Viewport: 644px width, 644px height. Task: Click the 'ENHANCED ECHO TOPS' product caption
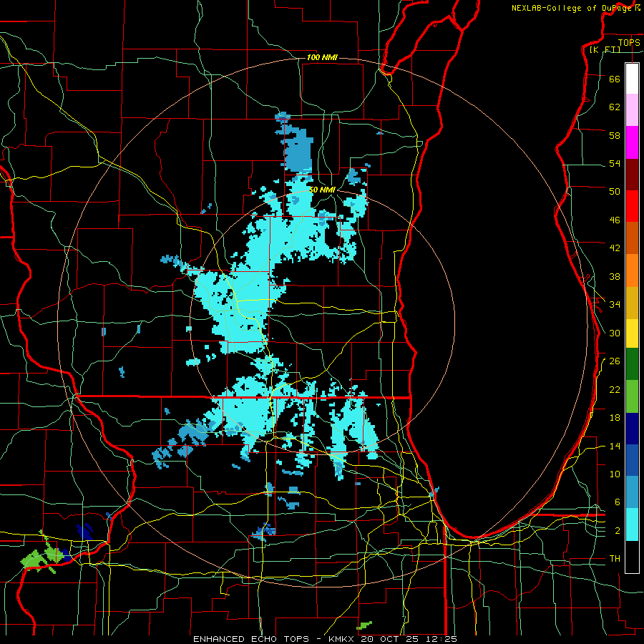(251, 639)
